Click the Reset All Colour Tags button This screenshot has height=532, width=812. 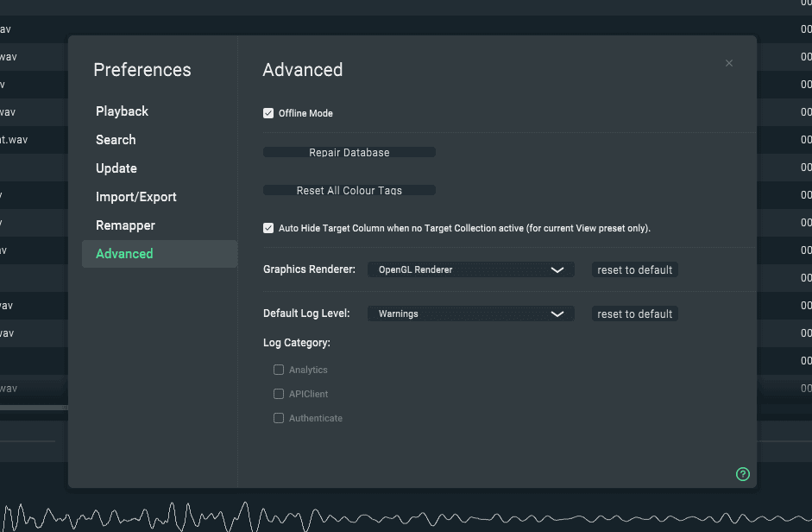pyautogui.click(x=349, y=190)
